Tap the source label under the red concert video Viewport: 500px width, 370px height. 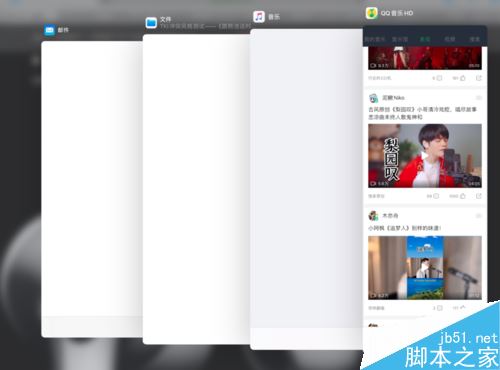[x=379, y=78]
